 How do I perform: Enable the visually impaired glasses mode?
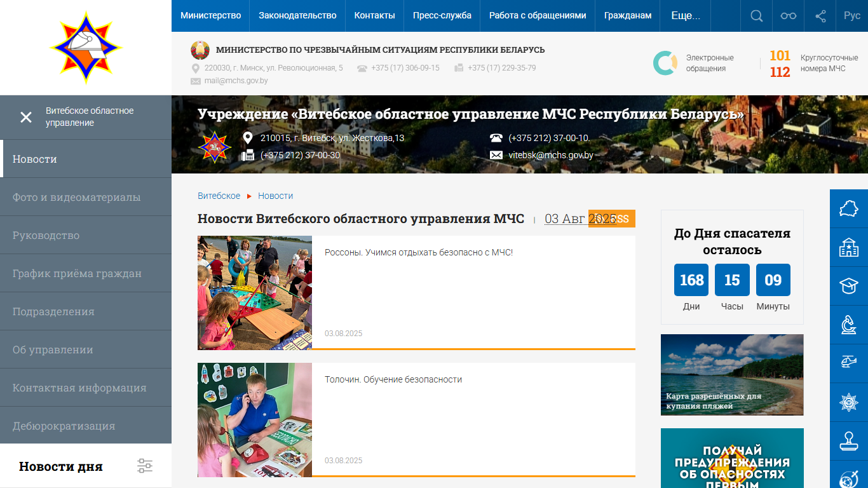pos(789,16)
